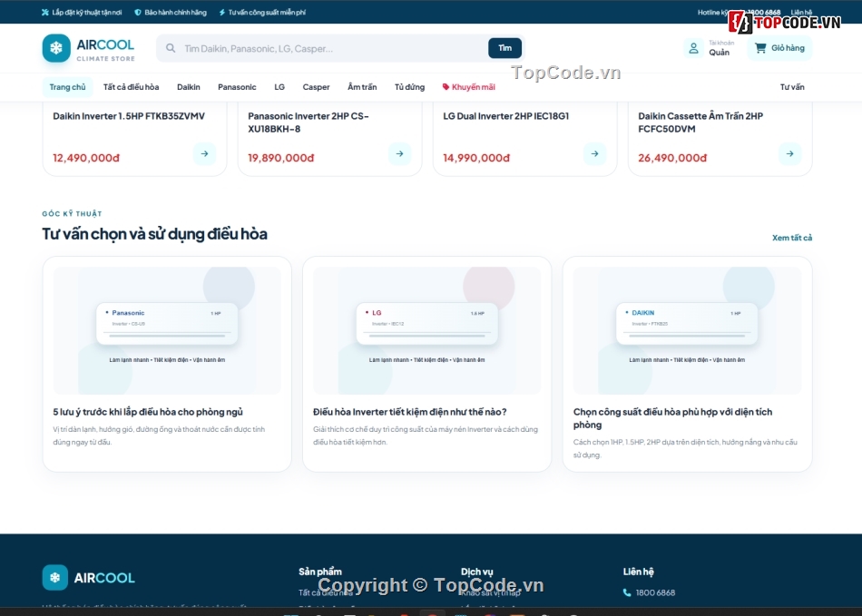
Task: Click the fan icon for Lắp đặt kỹ thuật
Action: (x=45, y=12)
